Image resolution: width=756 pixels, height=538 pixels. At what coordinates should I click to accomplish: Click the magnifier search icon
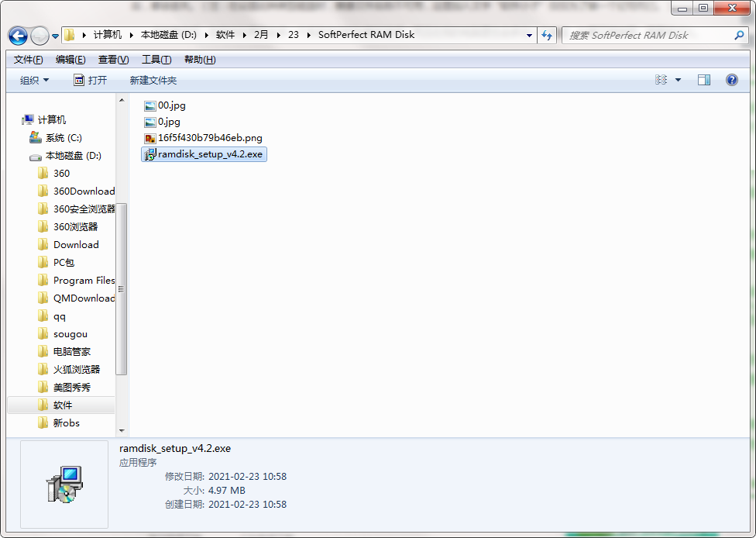click(x=739, y=35)
